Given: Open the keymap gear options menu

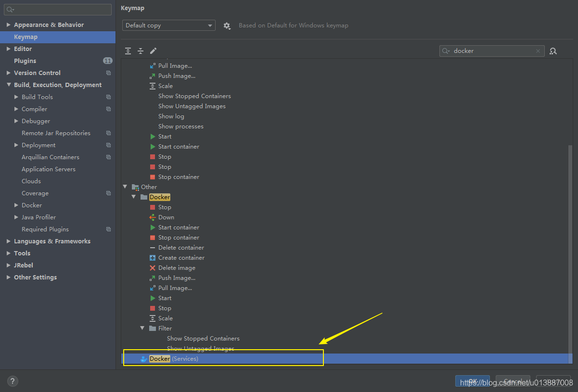Looking at the screenshot, I should 227,25.
